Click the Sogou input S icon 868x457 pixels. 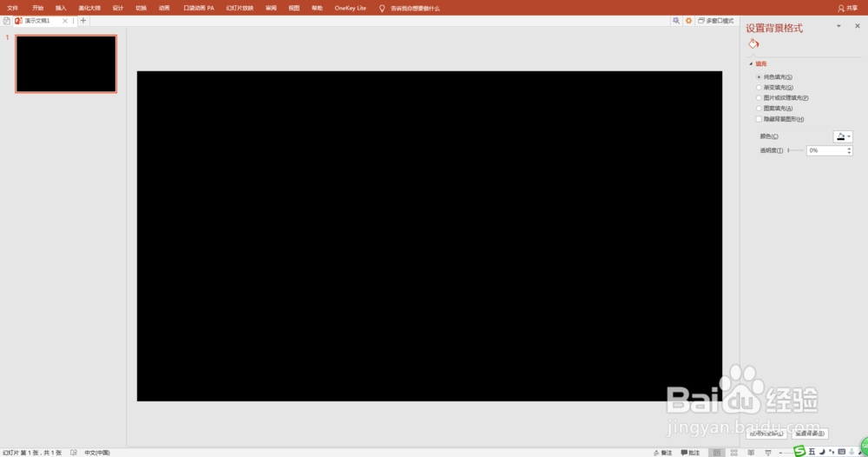tap(799, 452)
